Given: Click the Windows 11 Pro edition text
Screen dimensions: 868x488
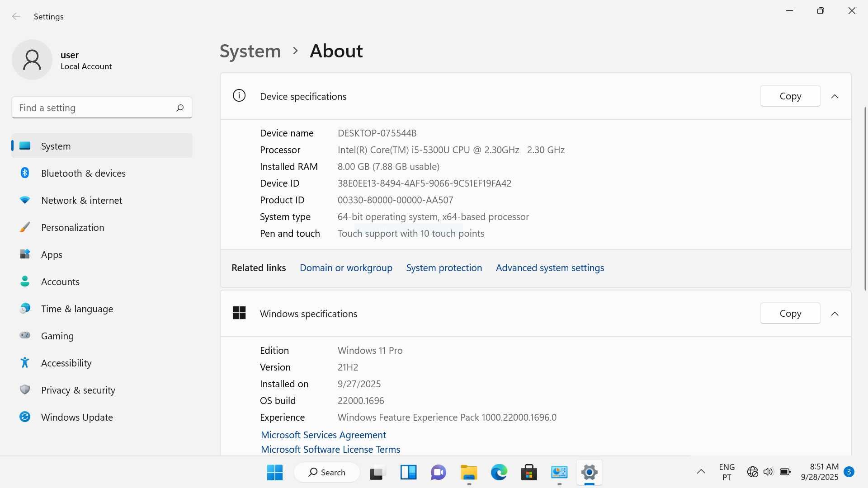Looking at the screenshot, I should [x=370, y=351].
